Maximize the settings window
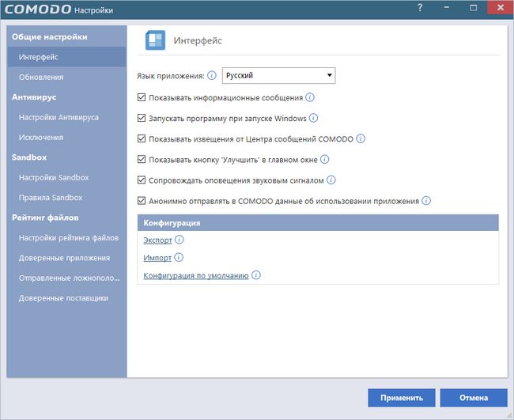 [x=474, y=8]
